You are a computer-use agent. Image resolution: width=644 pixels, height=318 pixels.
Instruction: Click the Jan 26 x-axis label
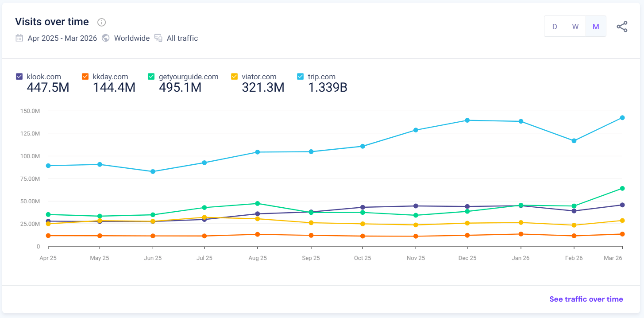pyautogui.click(x=521, y=258)
